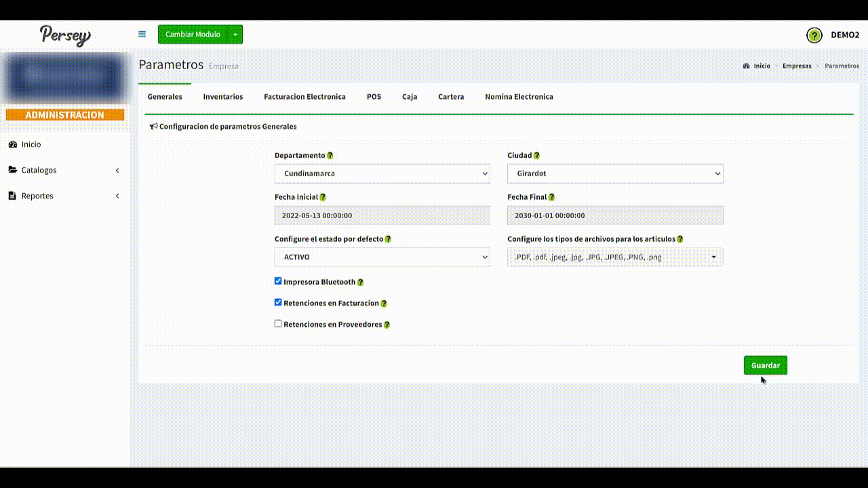868x488 pixels.
Task: Go to Inicio in breadcrumb
Action: click(x=762, y=66)
